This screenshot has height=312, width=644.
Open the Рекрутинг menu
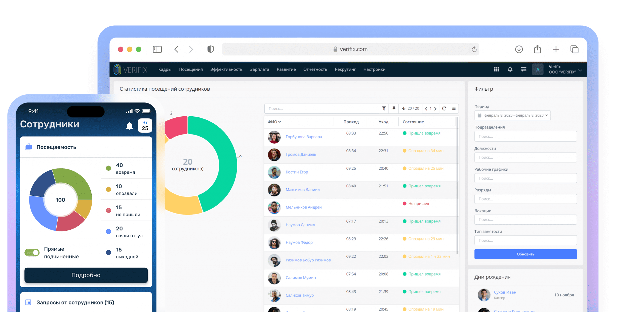pos(345,70)
